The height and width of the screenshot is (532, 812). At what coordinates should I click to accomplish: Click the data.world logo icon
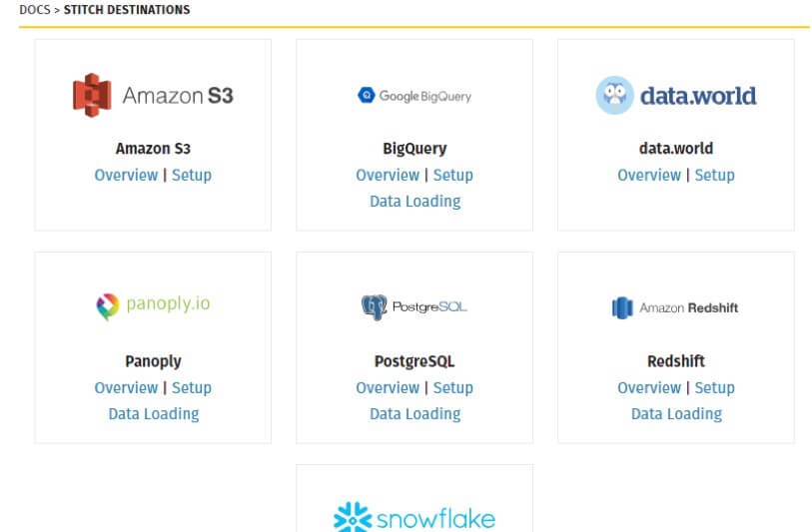pos(615,96)
